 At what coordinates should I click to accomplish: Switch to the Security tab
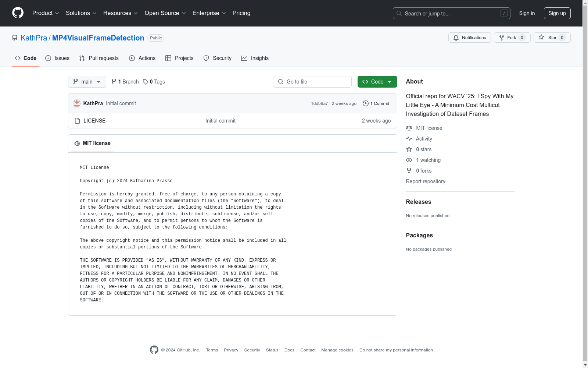[x=217, y=58]
